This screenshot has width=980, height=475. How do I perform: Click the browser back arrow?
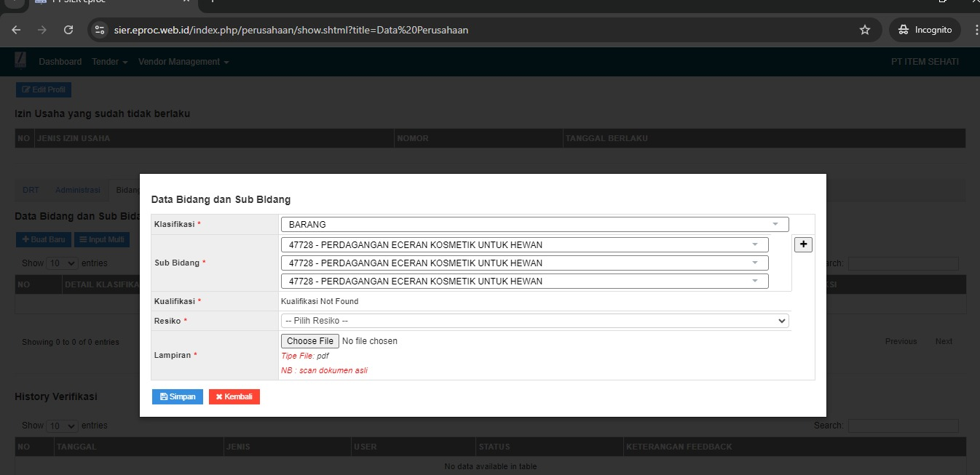17,30
